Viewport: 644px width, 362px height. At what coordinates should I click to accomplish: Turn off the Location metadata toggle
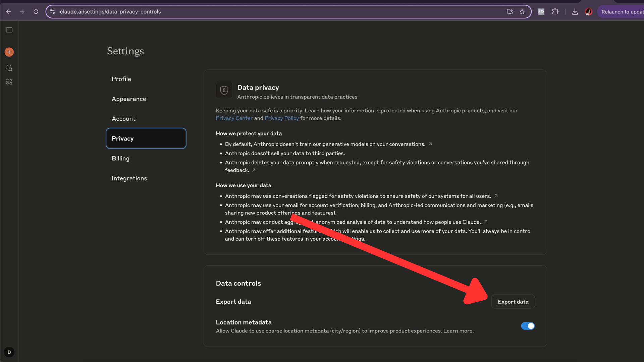tap(528, 326)
